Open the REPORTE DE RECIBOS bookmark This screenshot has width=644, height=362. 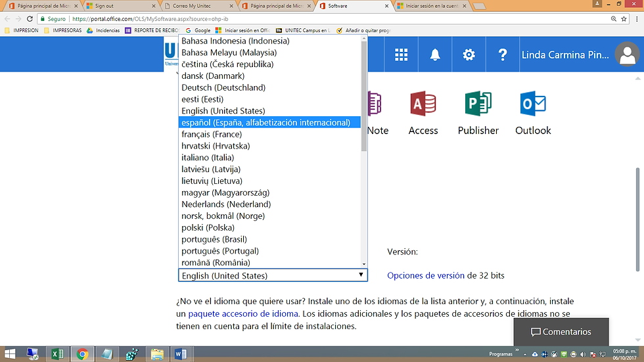(152, 30)
